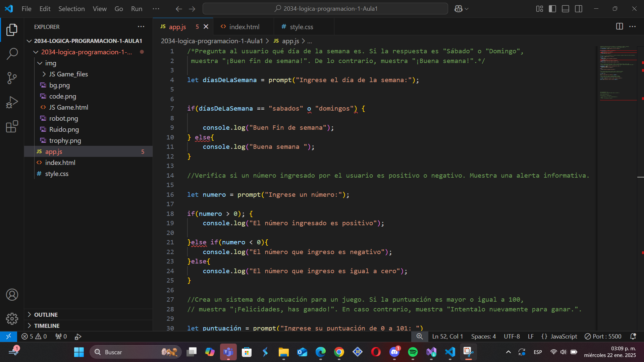This screenshot has width=644, height=362.
Task: Collapse the 2034-logica-programacion-1-... folder
Action: [88, 52]
